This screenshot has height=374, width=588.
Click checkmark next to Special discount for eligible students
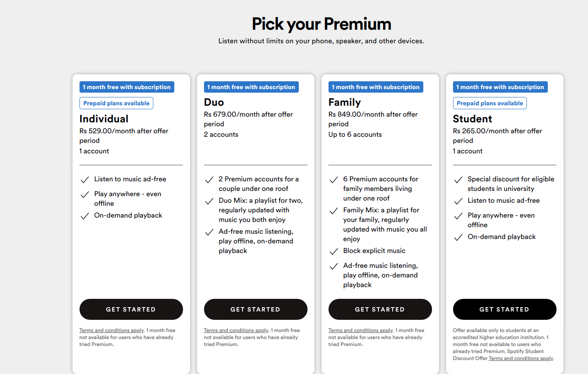tap(458, 180)
